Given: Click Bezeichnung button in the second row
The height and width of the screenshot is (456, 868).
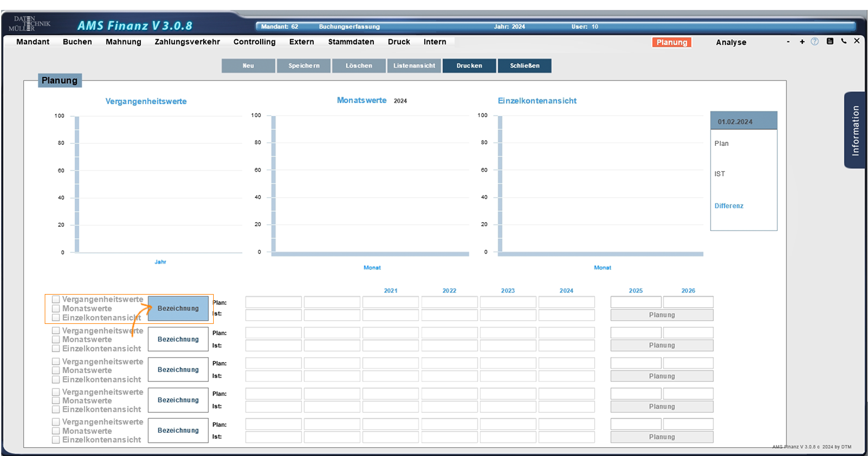Looking at the screenshot, I should (178, 339).
